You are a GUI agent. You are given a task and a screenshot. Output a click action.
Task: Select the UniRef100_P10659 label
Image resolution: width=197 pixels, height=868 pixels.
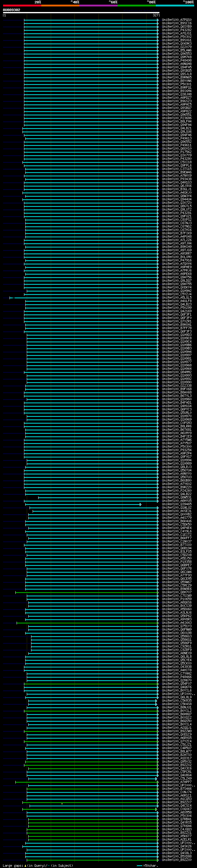[x=177, y=599]
